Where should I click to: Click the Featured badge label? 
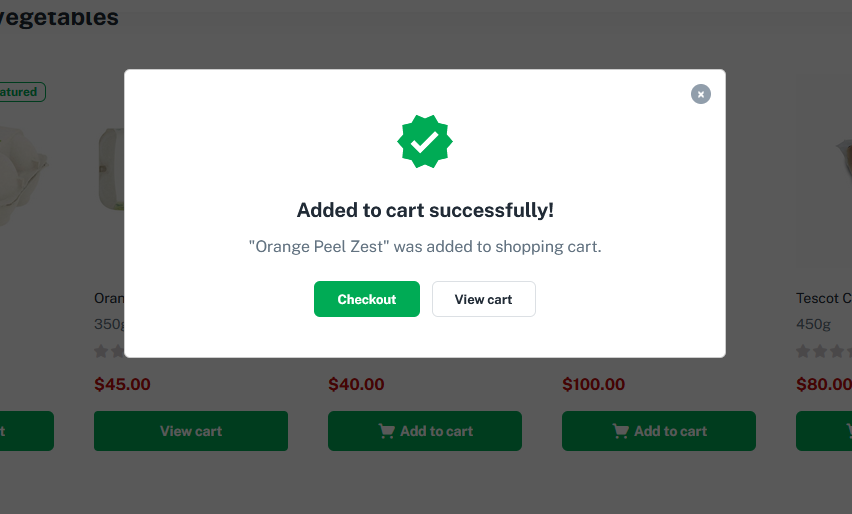coord(20,92)
